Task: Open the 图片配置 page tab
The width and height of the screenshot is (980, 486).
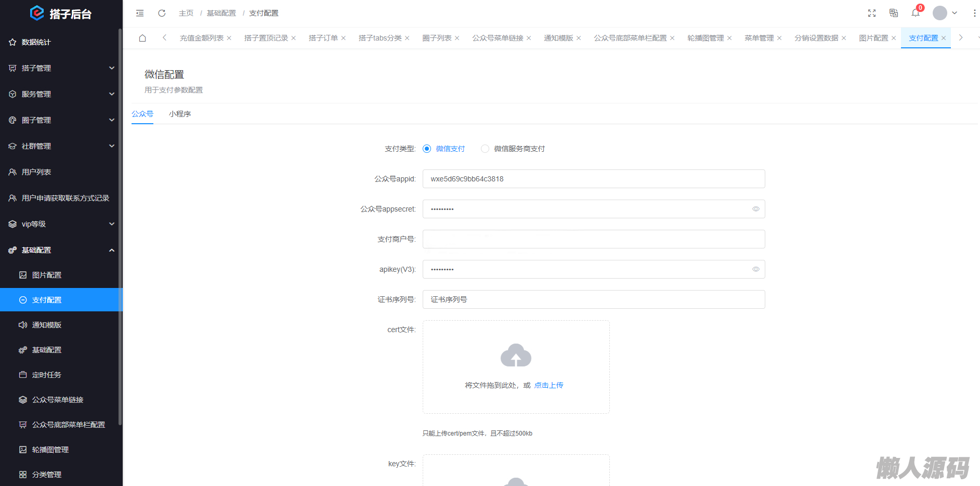Action: [873, 38]
